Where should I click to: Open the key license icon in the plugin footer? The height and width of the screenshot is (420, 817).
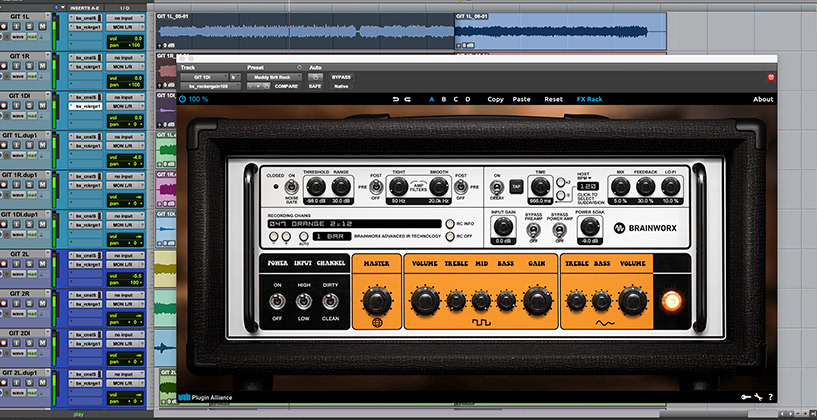coord(746,397)
